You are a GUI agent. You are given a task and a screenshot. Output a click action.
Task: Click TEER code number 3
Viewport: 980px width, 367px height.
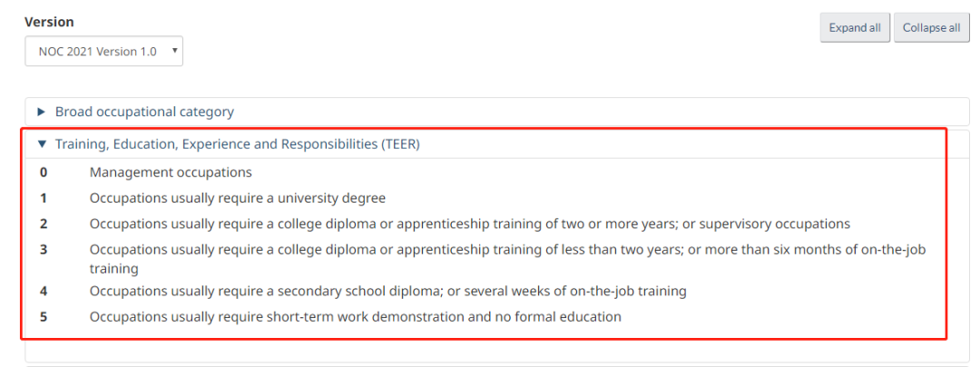click(44, 250)
